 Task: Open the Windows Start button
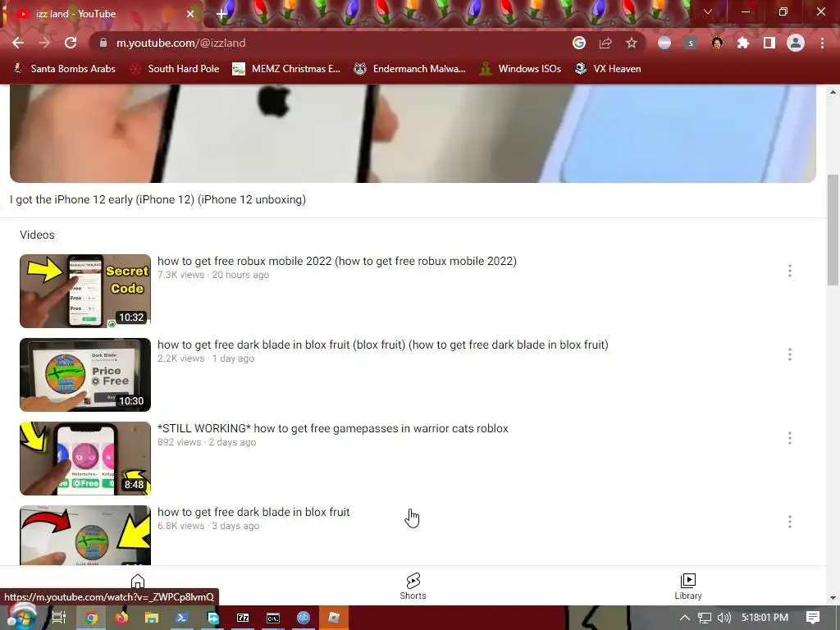click(21, 618)
